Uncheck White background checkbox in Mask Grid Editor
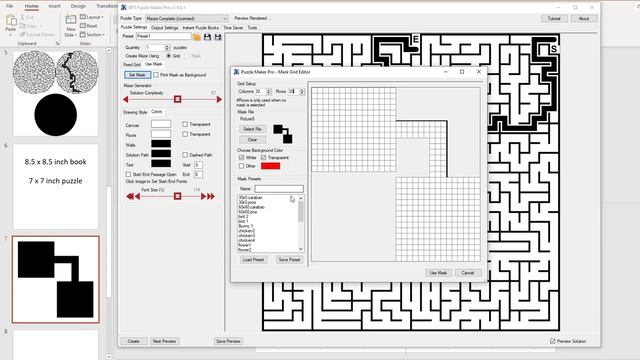The width and height of the screenshot is (640, 360). 241,157
